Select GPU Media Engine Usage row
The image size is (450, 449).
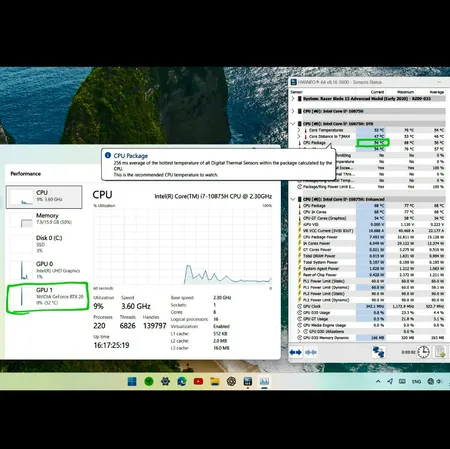(371, 325)
